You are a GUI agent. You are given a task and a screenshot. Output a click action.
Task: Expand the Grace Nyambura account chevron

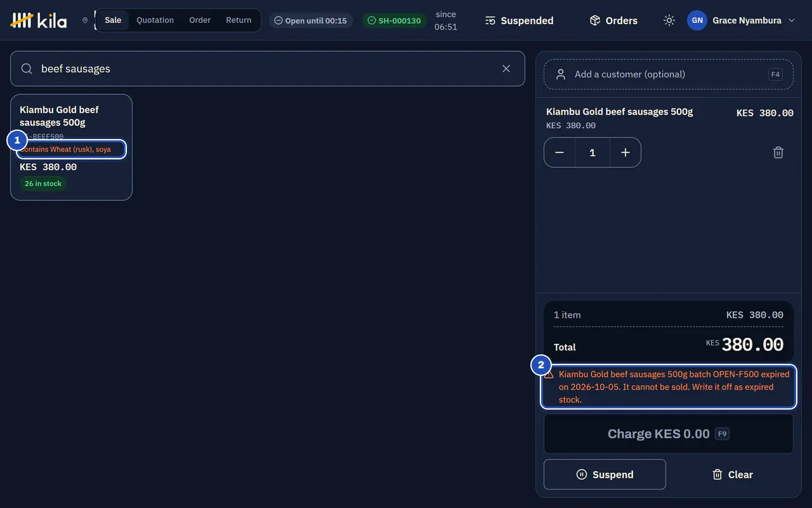(792, 20)
